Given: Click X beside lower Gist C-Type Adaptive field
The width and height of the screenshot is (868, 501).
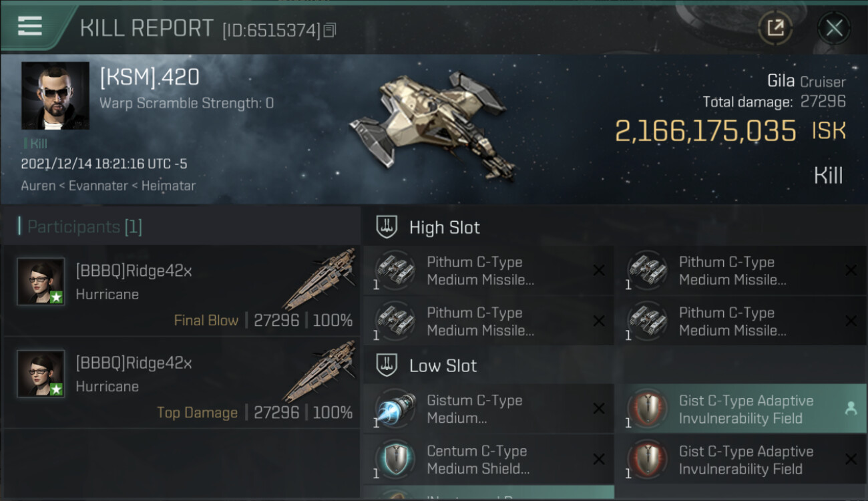Looking at the screenshot, I should [x=851, y=460].
